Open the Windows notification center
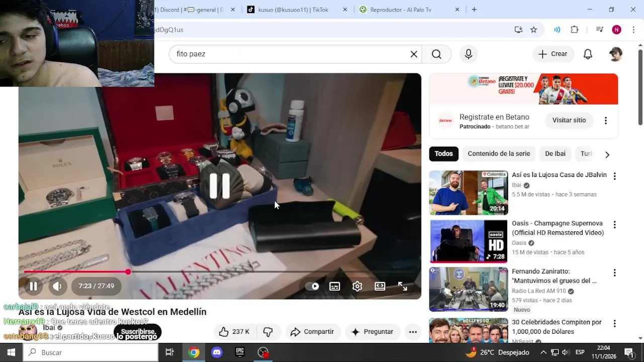644x362 pixels. 629,352
